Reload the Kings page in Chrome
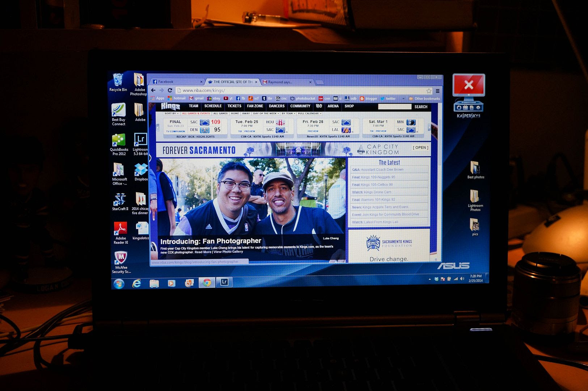Screen dimensions: 588x391 tap(170, 90)
